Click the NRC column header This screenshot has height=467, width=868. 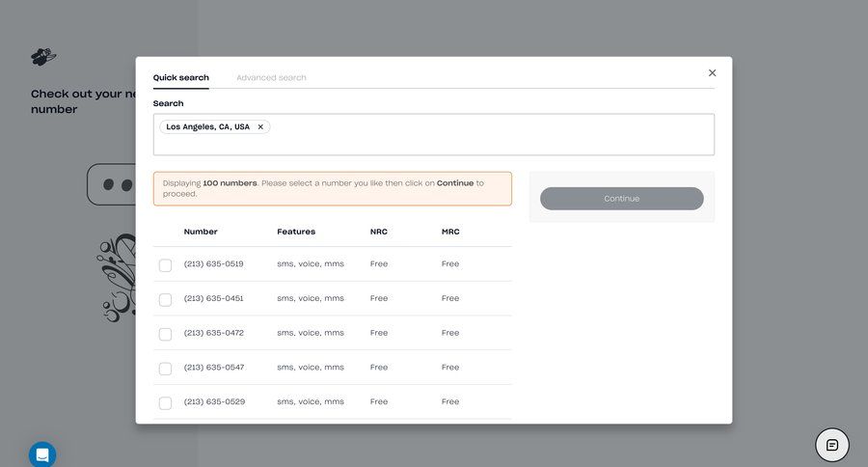(379, 232)
